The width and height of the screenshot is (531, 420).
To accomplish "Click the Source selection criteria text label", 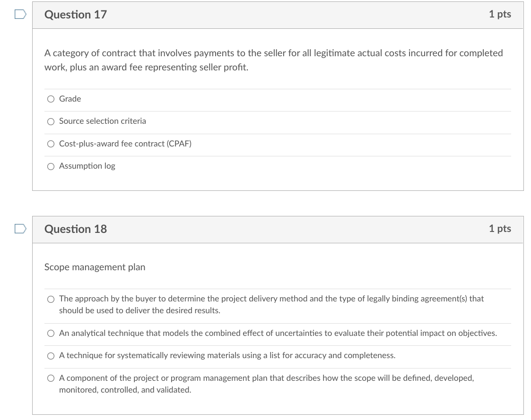I will [x=102, y=121].
